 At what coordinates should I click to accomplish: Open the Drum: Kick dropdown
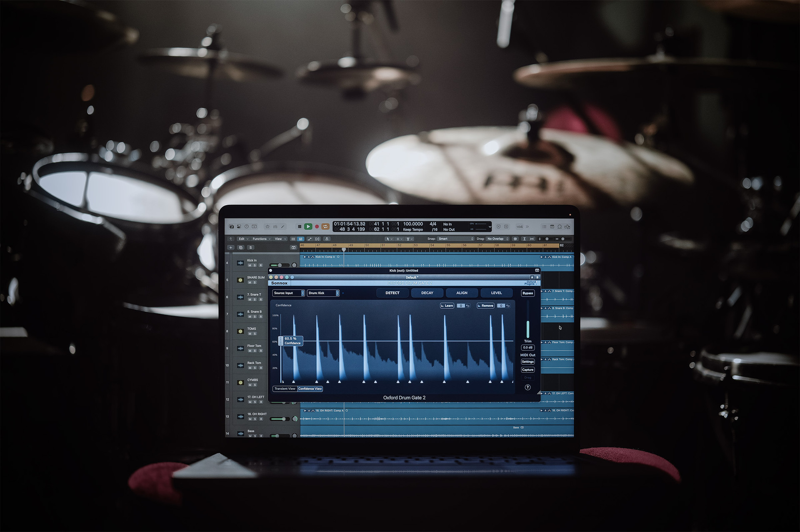[323, 293]
